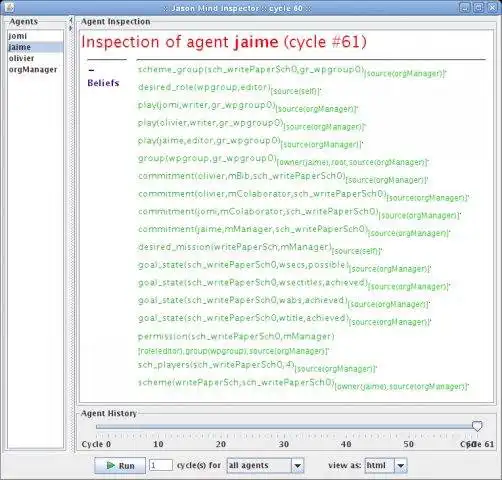Click belief 'group(wpgroup,gr_wpgroup0)'
Viewport: 502px width, 480px height.
tap(207, 158)
